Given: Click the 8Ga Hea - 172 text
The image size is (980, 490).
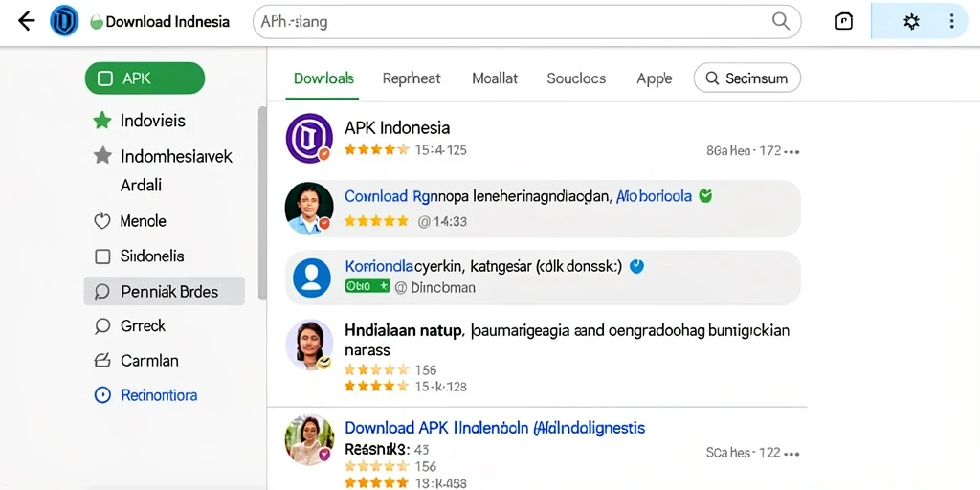Looking at the screenshot, I should [743, 150].
